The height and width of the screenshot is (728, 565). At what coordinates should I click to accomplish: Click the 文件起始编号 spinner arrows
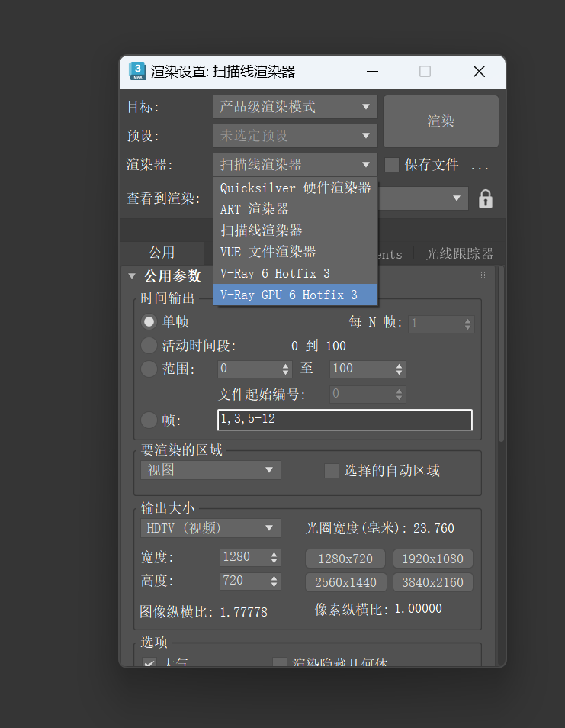399,395
